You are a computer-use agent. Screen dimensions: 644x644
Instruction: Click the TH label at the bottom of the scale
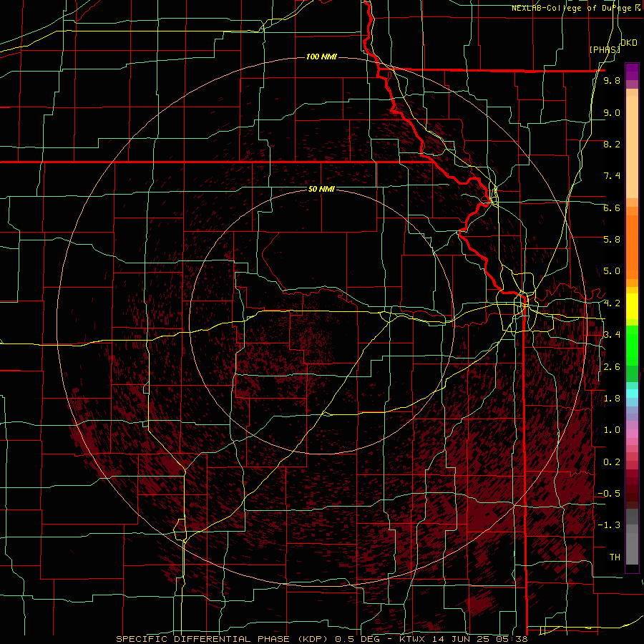click(x=615, y=557)
